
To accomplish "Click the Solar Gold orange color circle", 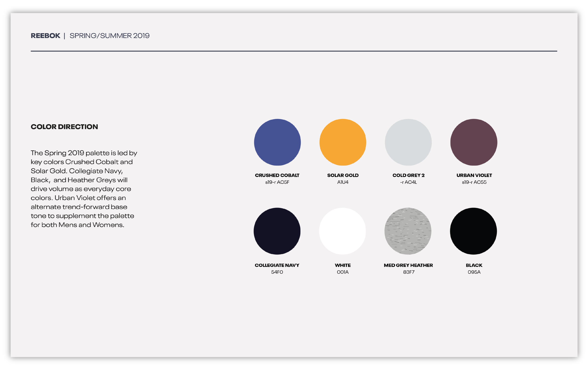I will pyautogui.click(x=343, y=142).
